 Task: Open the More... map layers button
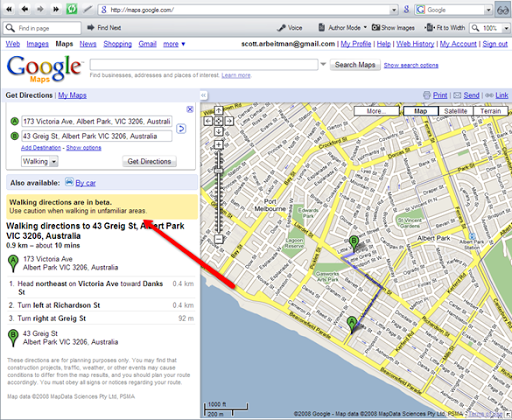(376, 111)
